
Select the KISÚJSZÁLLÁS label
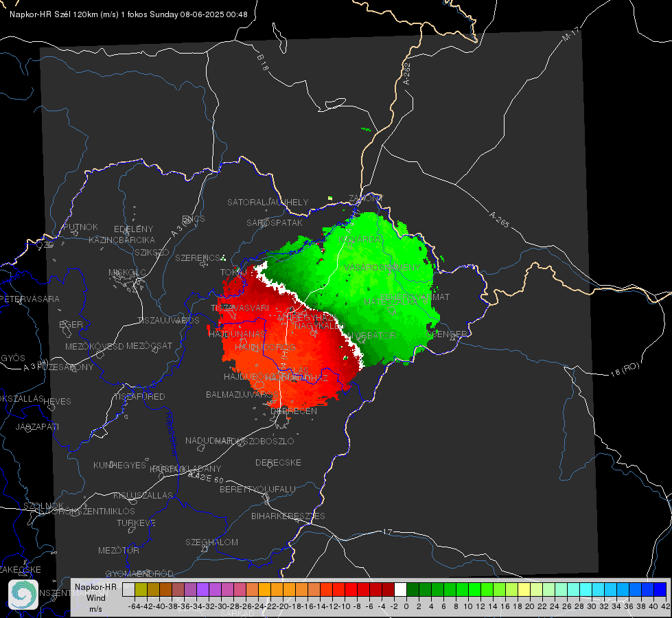pyautogui.click(x=143, y=495)
